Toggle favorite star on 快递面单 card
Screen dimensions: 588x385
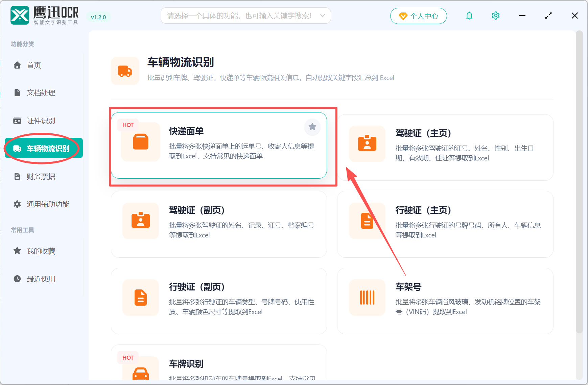pos(312,127)
